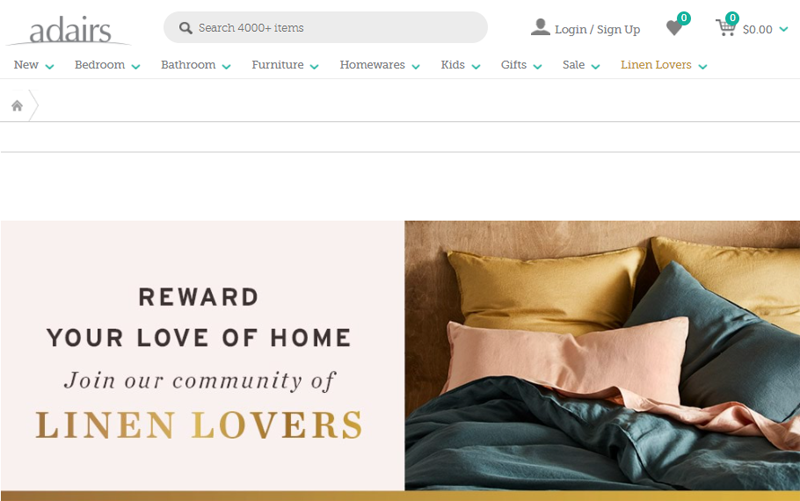This screenshot has height=501, width=800.
Task: Expand the Linen Lovers chevron
Action: 703,66
